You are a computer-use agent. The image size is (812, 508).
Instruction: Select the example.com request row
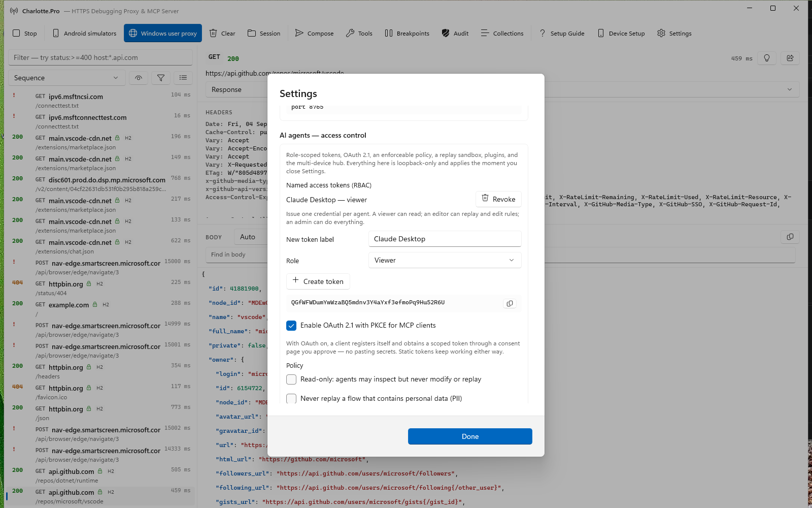point(100,309)
